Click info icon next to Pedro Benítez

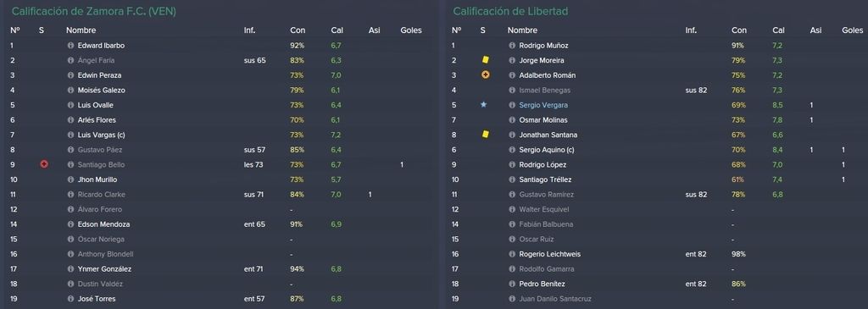point(512,284)
